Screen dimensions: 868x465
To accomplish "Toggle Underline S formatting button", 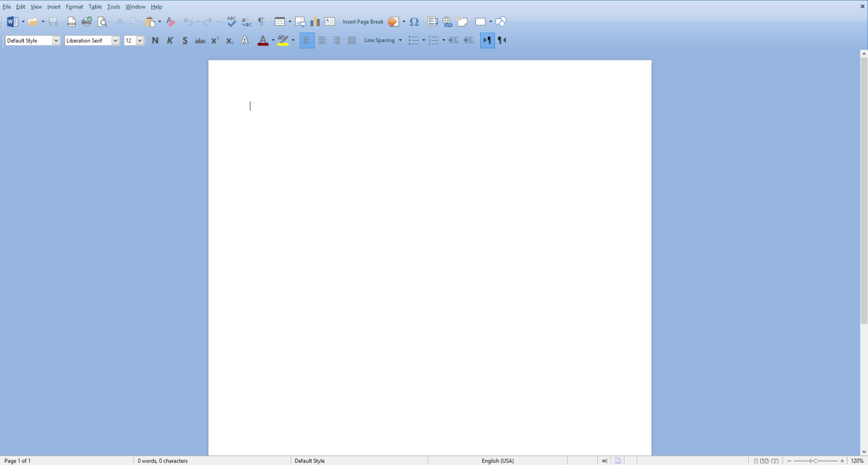I will (x=185, y=41).
